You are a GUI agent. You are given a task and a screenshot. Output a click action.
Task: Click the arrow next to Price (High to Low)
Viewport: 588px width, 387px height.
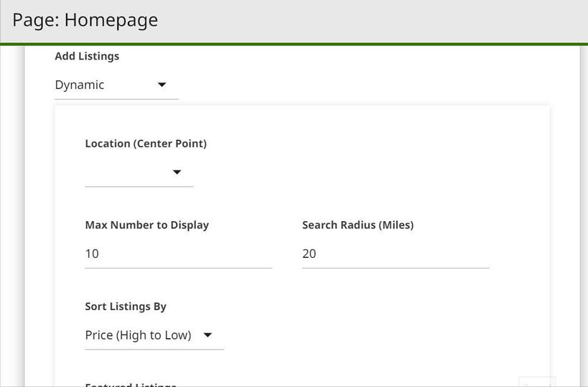(x=208, y=335)
